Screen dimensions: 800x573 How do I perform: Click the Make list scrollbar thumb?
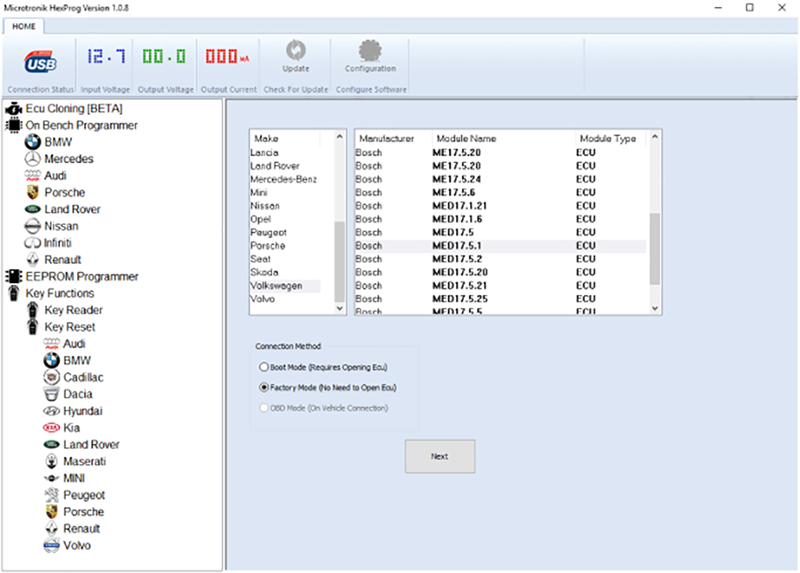(340, 262)
